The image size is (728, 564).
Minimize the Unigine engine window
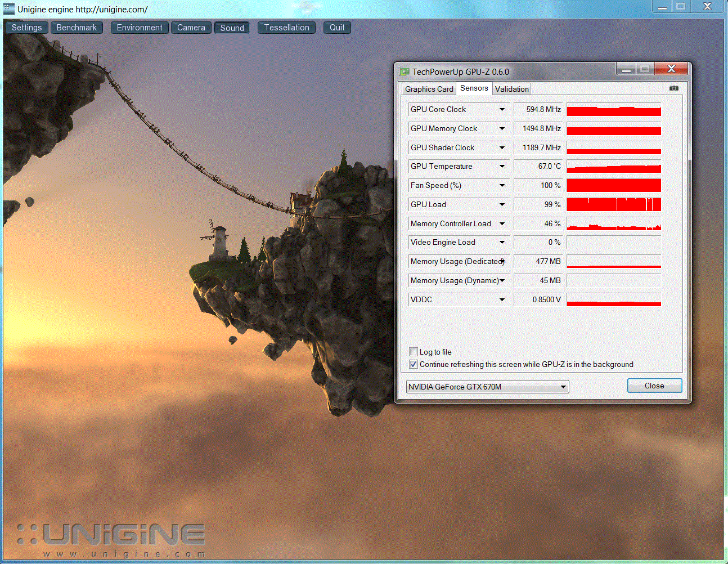tap(662, 6)
